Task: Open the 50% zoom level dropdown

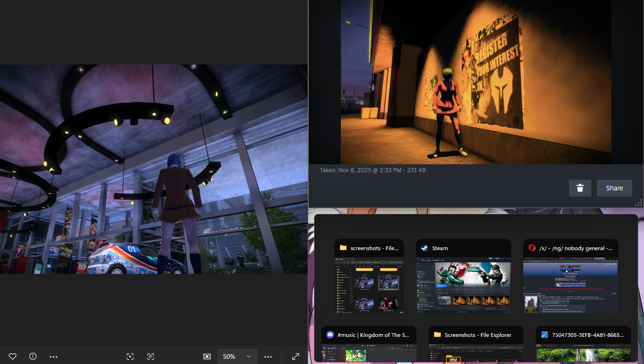Action: pyautogui.click(x=237, y=357)
